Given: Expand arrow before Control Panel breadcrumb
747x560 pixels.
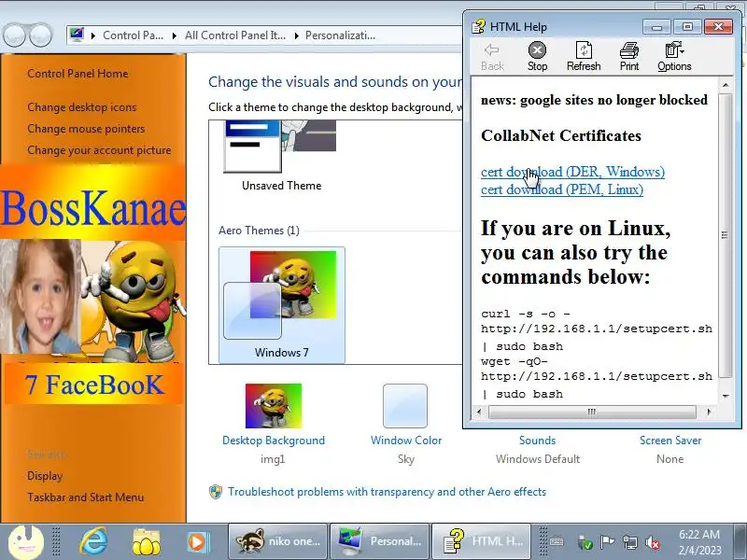Looking at the screenshot, I should (x=92, y=35).
